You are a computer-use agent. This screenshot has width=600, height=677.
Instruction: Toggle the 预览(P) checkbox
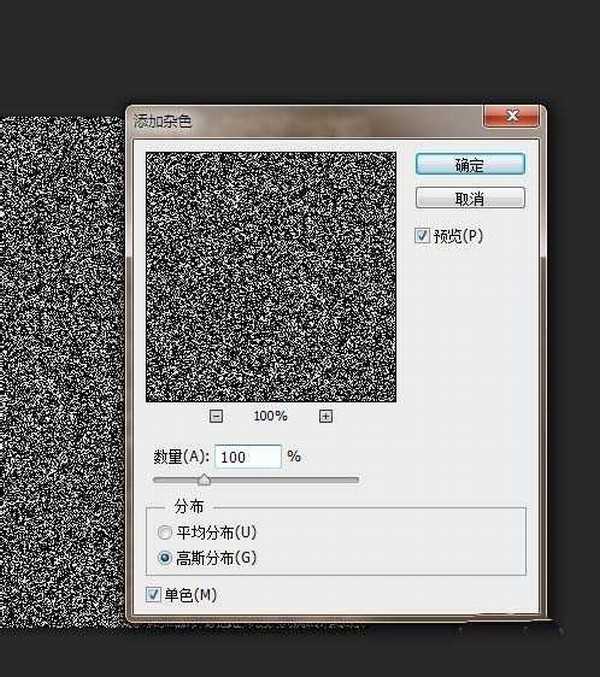tap(423, 236)
